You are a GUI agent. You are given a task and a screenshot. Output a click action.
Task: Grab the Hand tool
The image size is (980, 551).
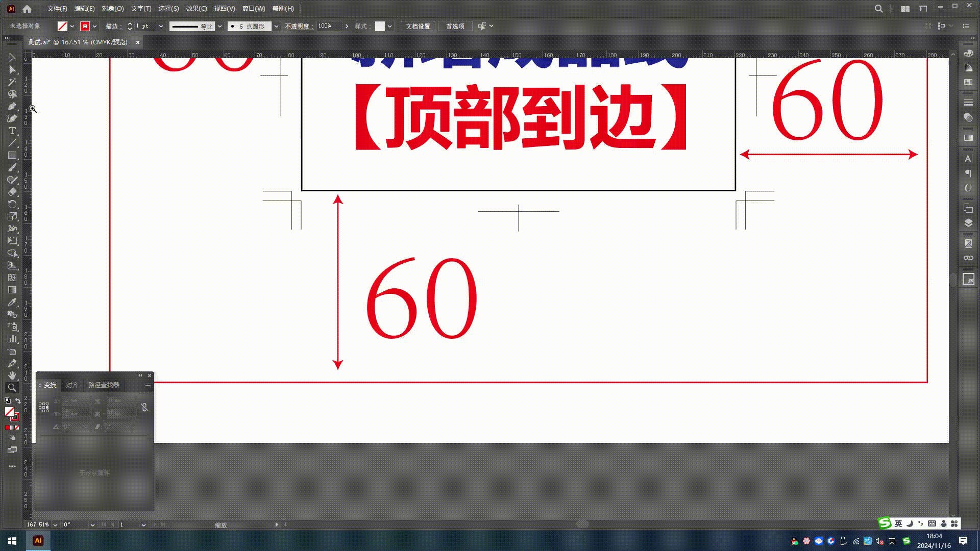click(13, 375)
